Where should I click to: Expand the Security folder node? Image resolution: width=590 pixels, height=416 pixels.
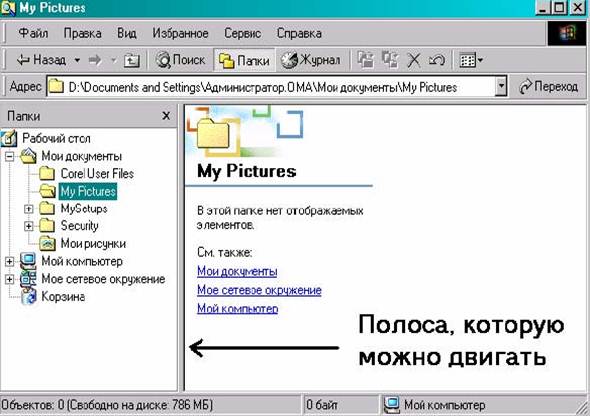[x=29, y=226]
